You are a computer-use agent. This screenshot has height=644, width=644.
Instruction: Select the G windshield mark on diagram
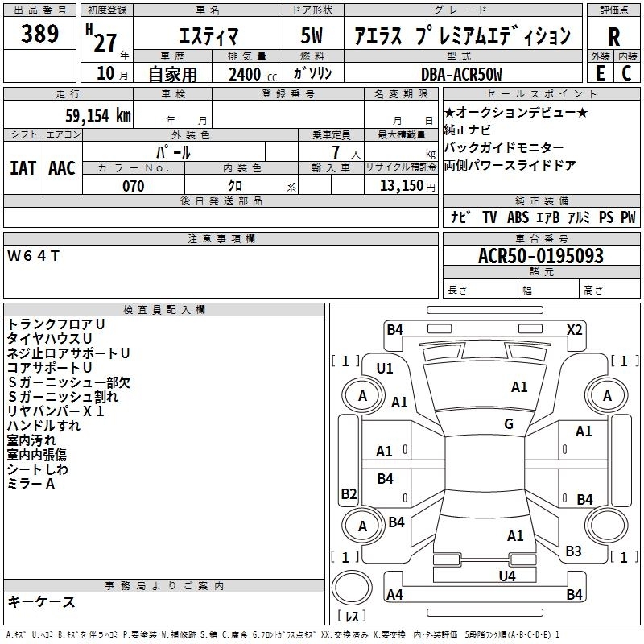pyautogui.click(x=508, y=424)
